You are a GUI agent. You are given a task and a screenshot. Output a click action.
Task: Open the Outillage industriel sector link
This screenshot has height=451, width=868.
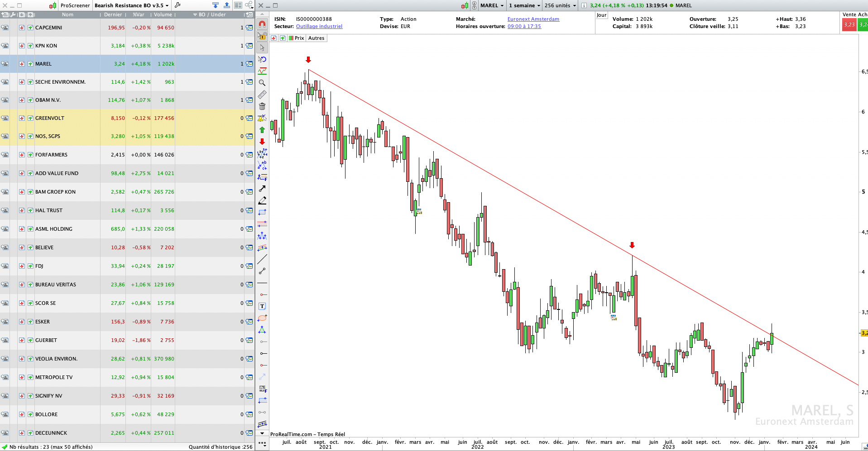pyautogui.click(x=319, y=26)
